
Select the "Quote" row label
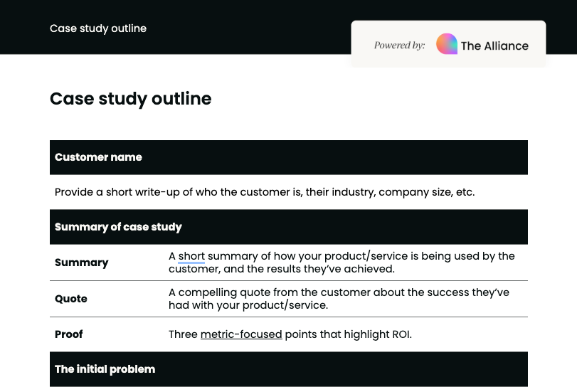point(71,299)
